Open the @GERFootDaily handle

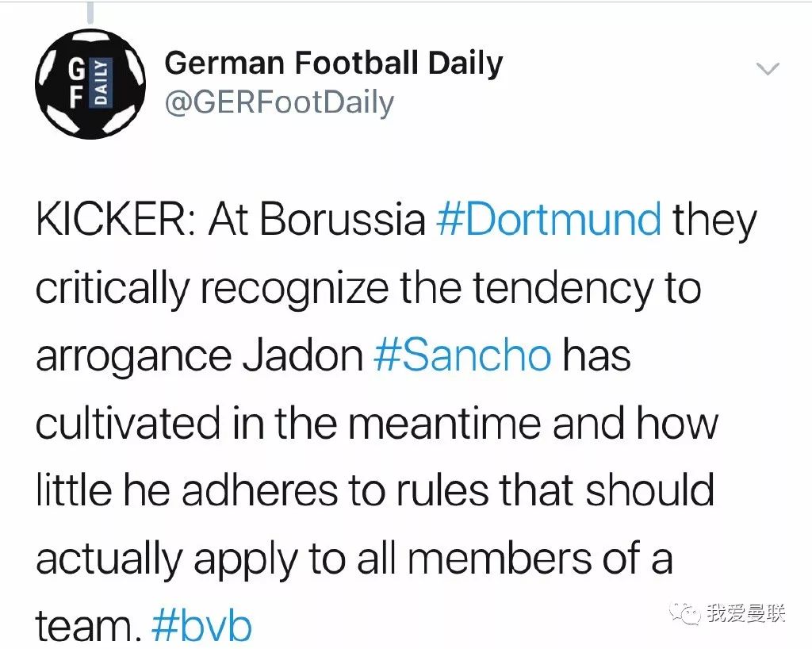point(279,102)
